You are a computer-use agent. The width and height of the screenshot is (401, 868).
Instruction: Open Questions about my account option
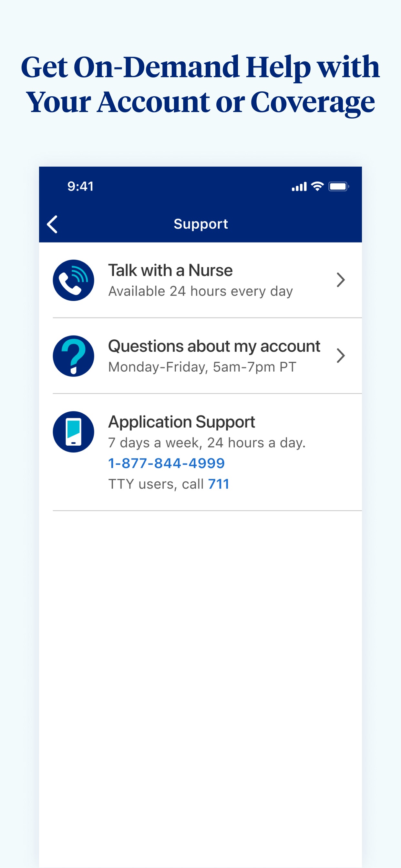[x=200, y=356]
